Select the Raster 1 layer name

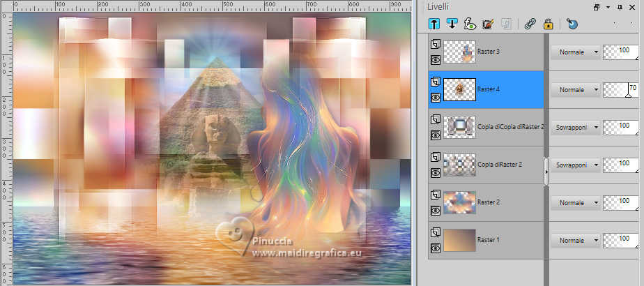(x=489, y=239)
